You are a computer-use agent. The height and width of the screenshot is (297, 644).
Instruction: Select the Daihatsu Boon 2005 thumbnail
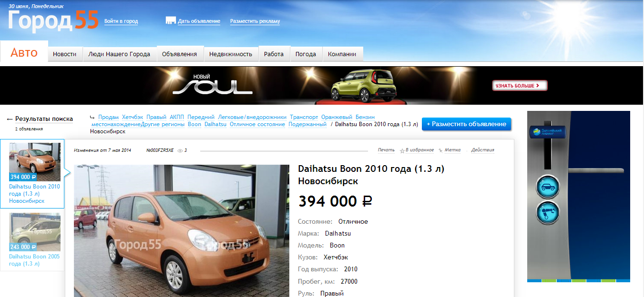click(35, 232)
